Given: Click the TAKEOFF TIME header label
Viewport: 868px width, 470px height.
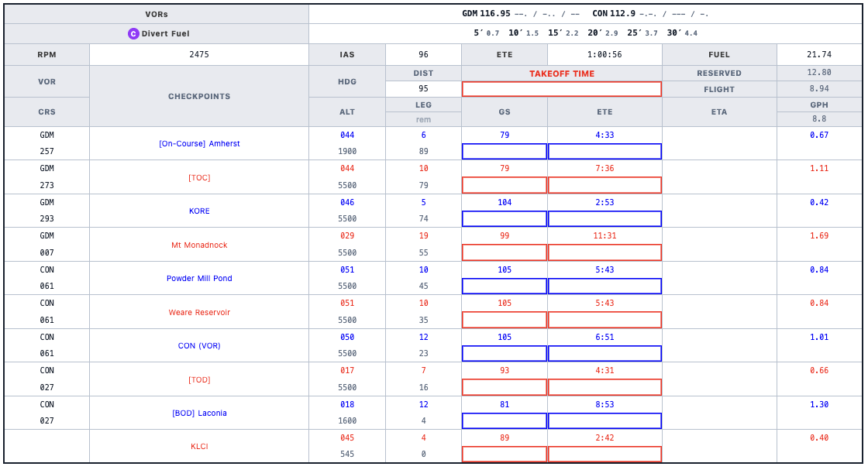Looking at the screenshot, I should click(x=561, y=74).
